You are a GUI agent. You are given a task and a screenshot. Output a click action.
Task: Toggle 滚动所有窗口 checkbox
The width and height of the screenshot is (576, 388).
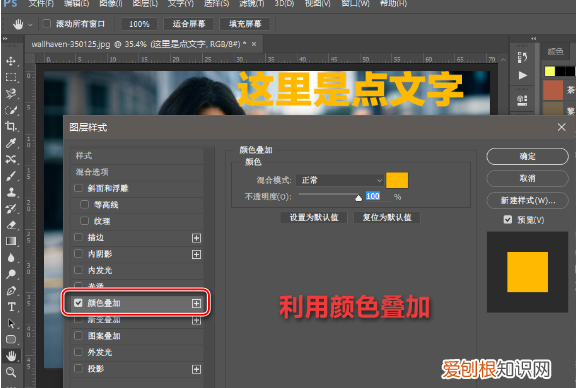point(47,24)
